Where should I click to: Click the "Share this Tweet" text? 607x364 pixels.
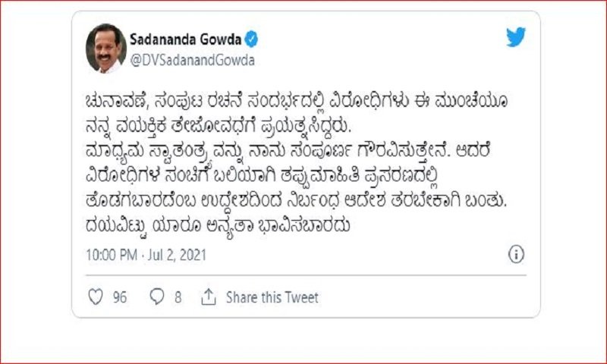(272, 297)
